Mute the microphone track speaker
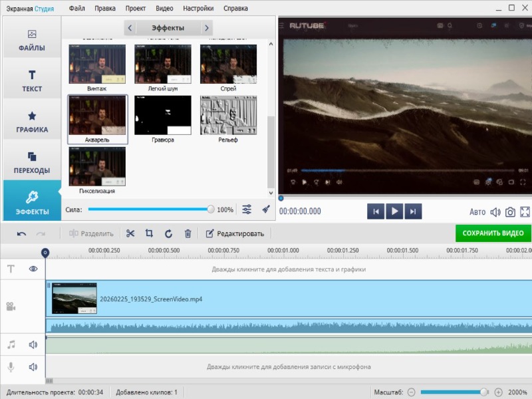Image resolution: width=532 pixels, height=399 pixels. 33,366
